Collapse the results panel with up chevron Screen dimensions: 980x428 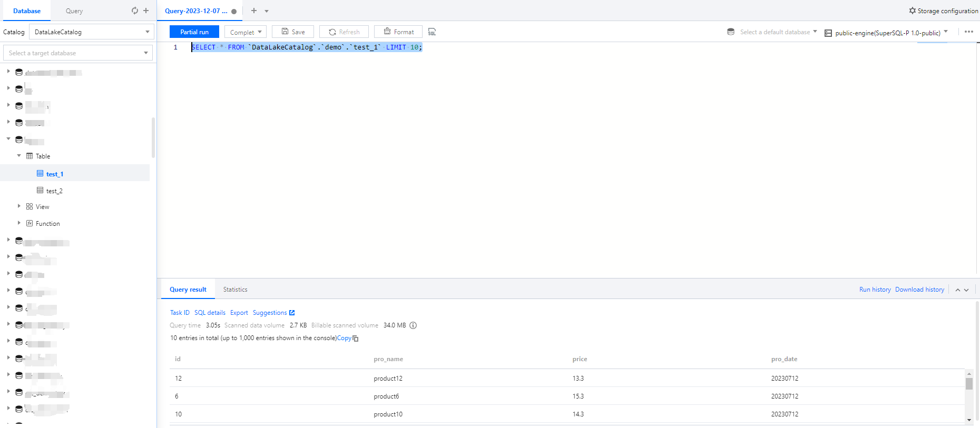957,290
